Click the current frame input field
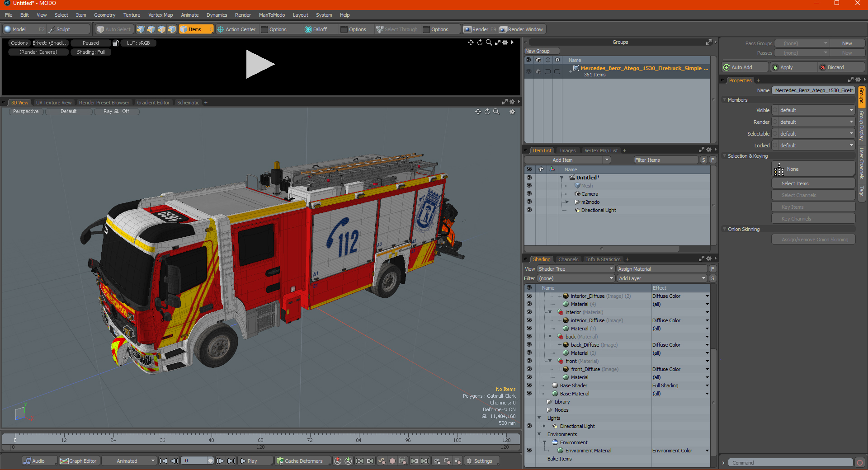Image resolution: width=868 pixels, height=470 pixels. click(x=194, y=461)
